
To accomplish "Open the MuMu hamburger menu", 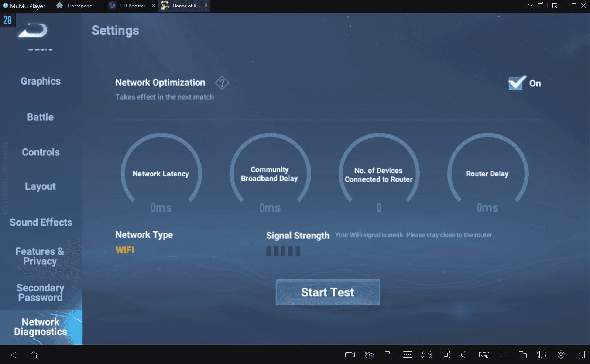I will 540,6.
